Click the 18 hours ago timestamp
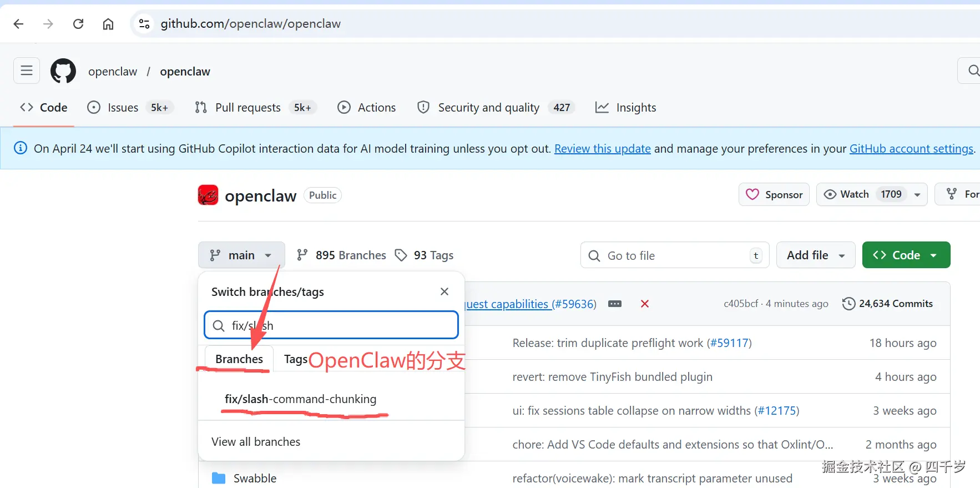This screenshot has height=488, width=980. pyautogui.click(x=903, y=343)
